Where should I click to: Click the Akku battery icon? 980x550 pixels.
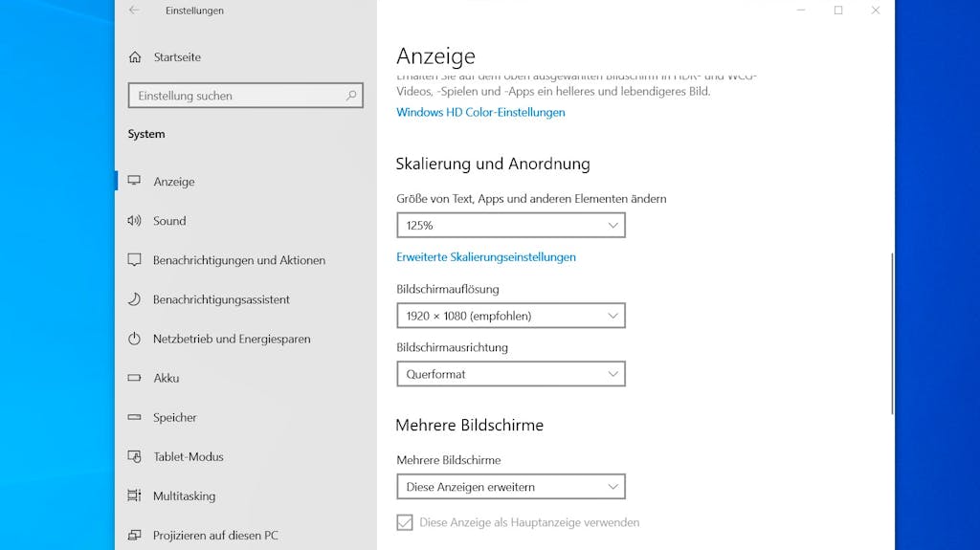[x=134, y=378]
